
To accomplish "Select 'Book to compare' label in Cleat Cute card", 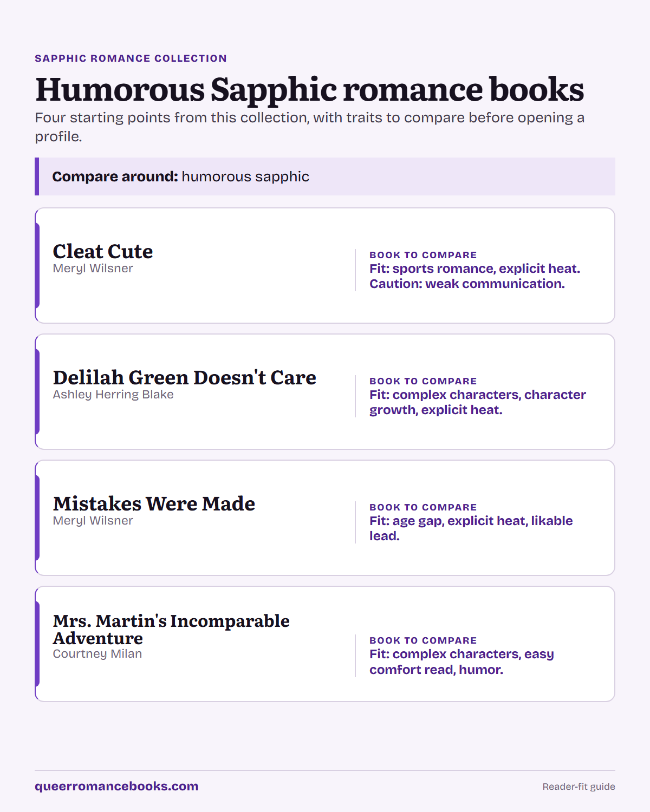I will [423, 255].
